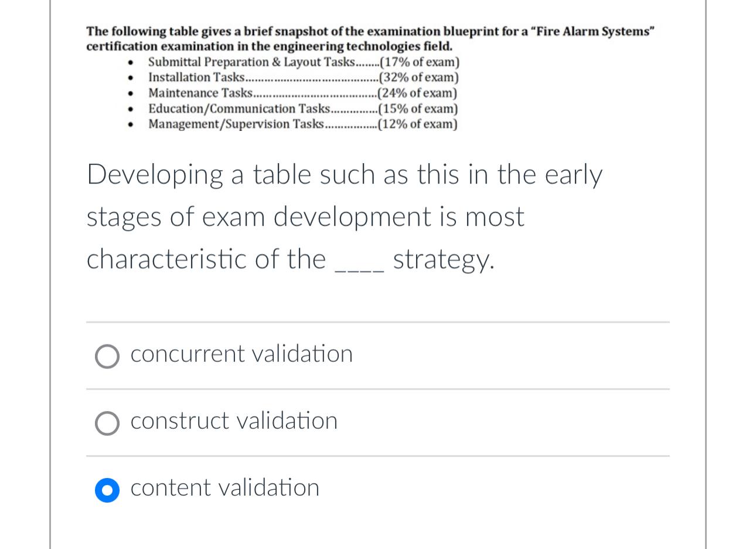Click the "(15% of exam)" percentage
This screenshot has height=549, width=756.
[418, 109]
